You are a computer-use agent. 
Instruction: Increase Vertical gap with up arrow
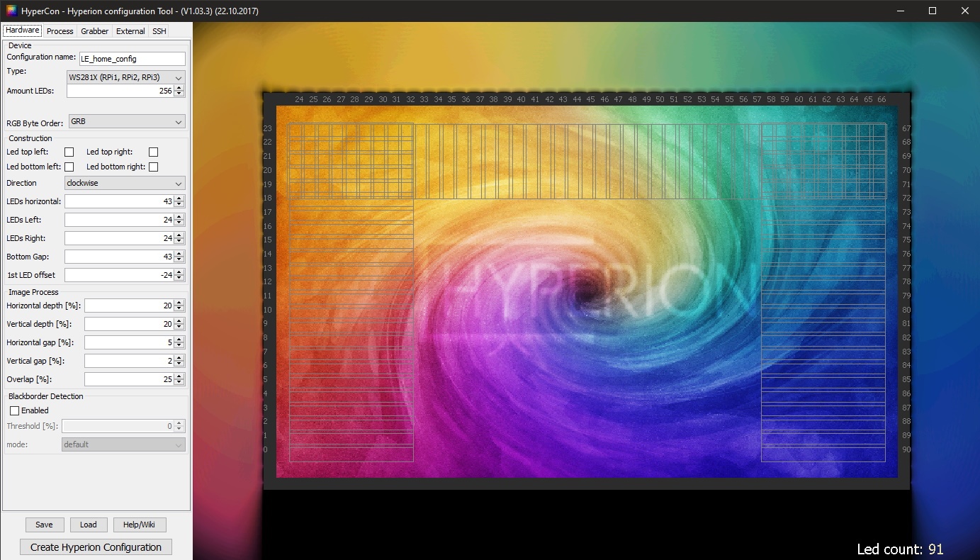coord(179,358)
